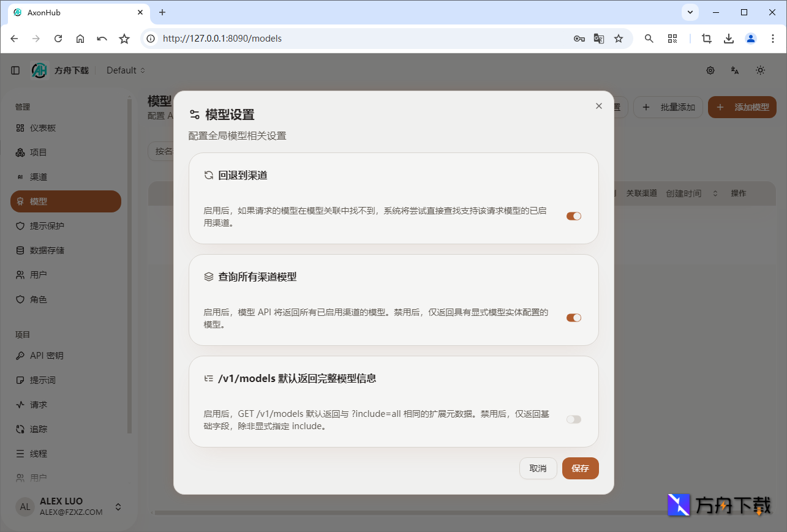
Task: Toggle the 创建时间 sort order
Action: coord(714,193)
